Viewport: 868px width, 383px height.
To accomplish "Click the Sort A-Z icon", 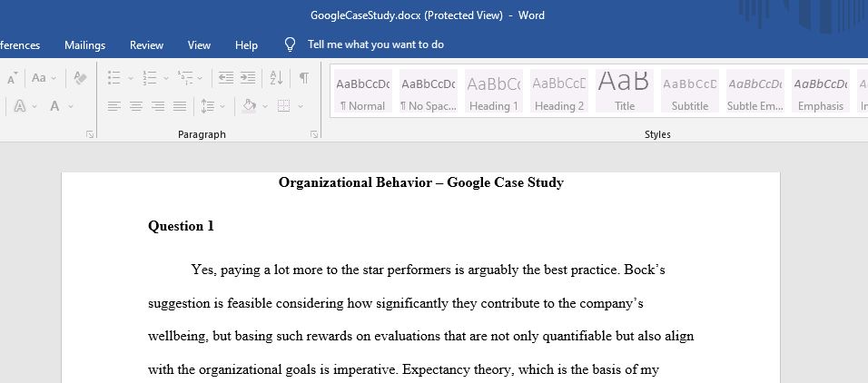I will coord(276,78).
